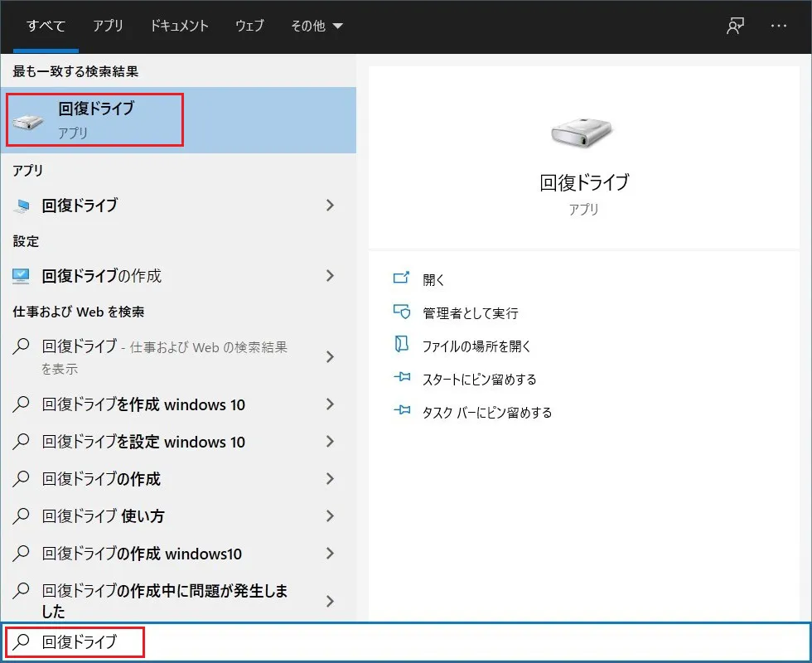
Task: Expand arrow for 回復ドライブを設定 windows 10
Action: [330, 441]
